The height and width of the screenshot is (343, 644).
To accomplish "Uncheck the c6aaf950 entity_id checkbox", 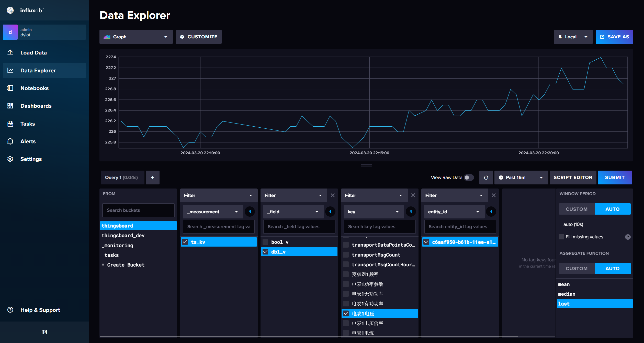I will 426,242.
